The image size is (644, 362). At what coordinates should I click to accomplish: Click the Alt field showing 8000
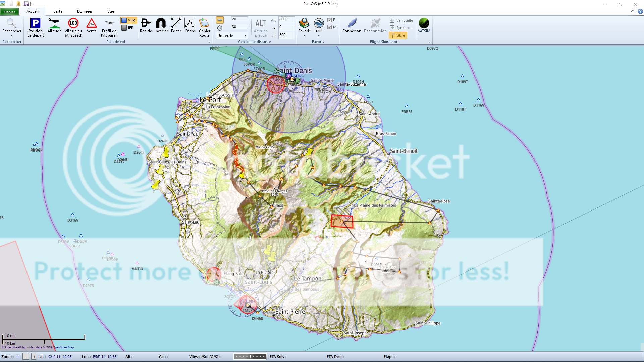click(x=286, y=19)
